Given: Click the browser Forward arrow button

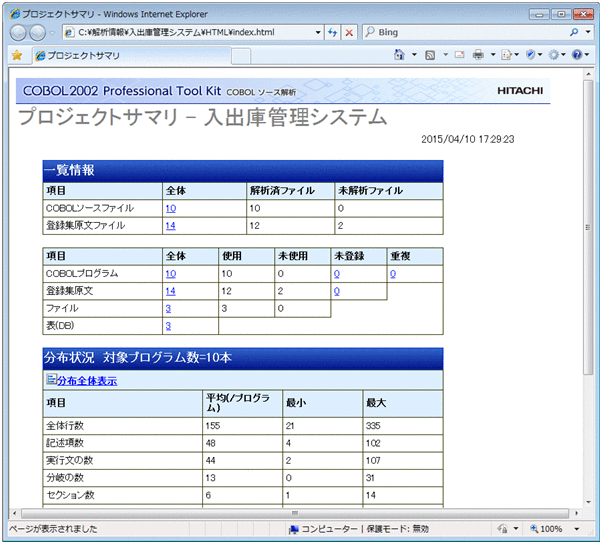Looking at the screenshot, I should point(38,33).
